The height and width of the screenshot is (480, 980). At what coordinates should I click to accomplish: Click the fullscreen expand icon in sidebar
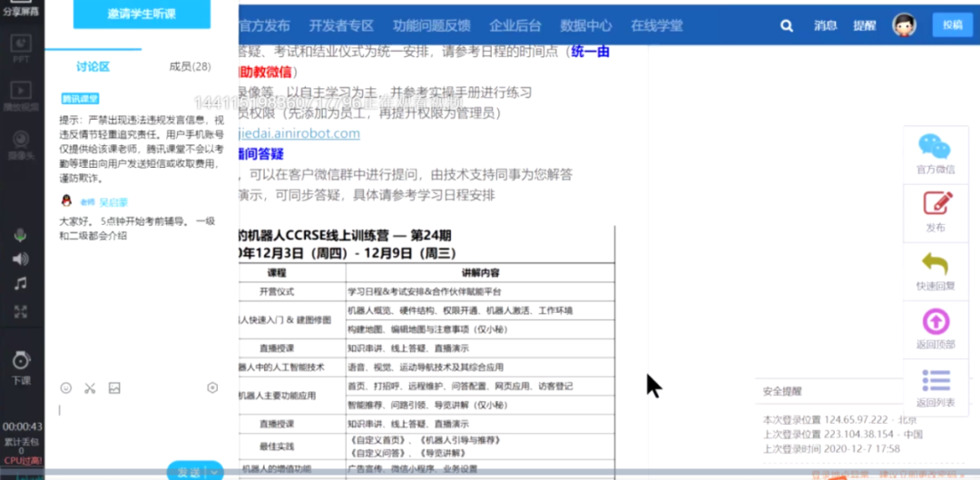21,311
